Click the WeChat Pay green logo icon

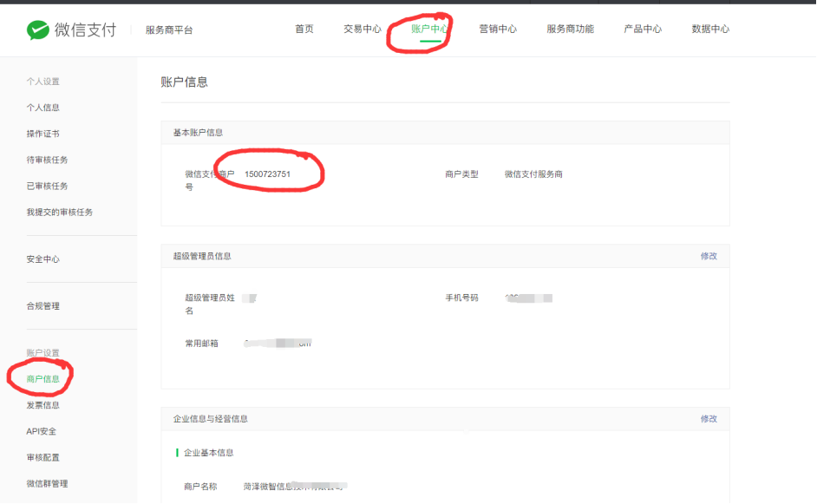point(37,30)
